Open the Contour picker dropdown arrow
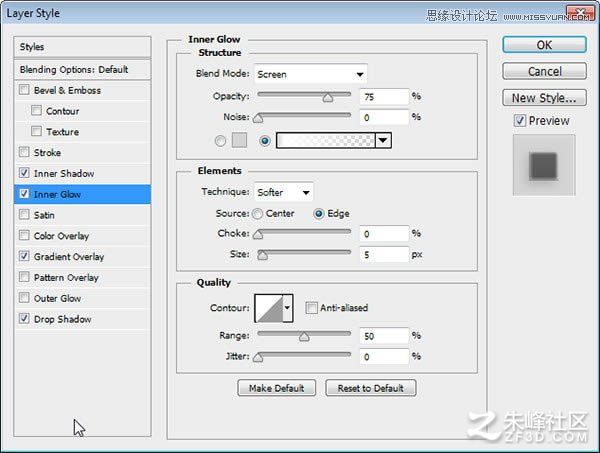This screenshot has width=600, height=453. pyautogui.click(x=287, y=308)
